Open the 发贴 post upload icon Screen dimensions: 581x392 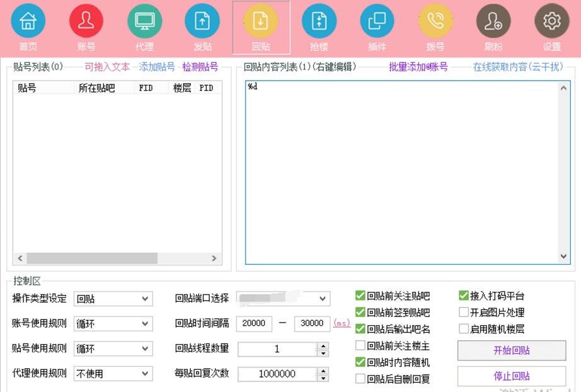(x=202, y=21)
